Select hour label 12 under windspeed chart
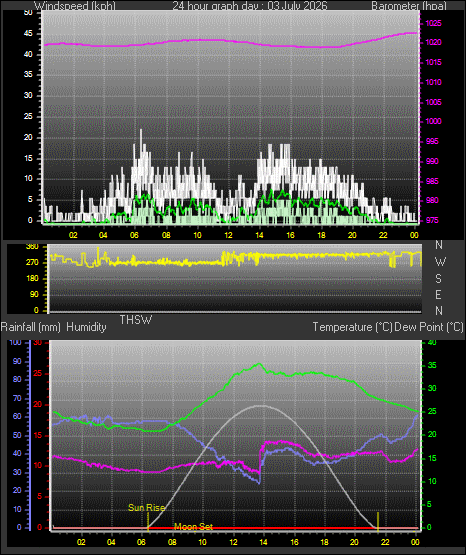 coord(228,235)
